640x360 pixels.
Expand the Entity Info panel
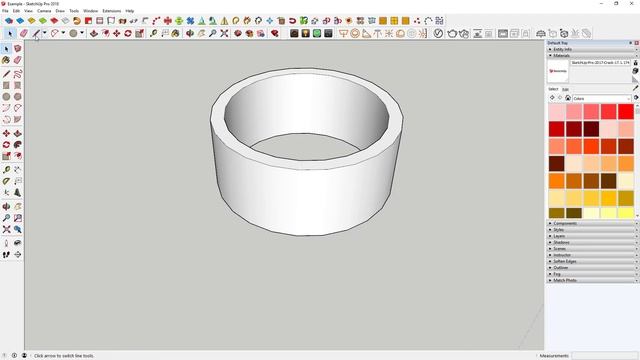click(x=592, y=49)
